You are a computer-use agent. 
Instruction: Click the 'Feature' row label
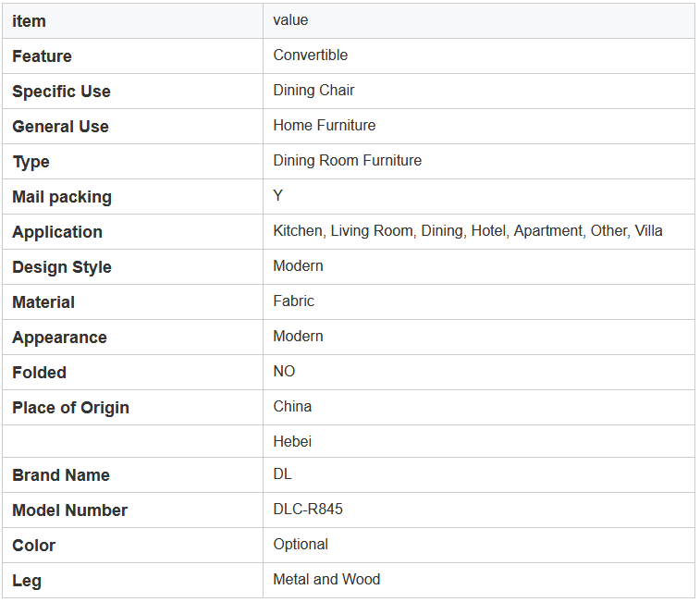(x=42, y=56)
